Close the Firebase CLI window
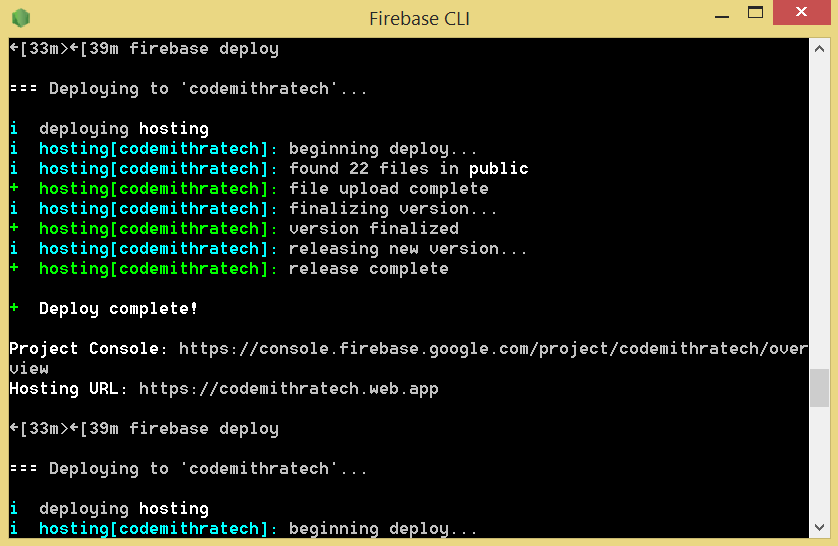This screenshot has height=546, width=838. click(801, 12)
